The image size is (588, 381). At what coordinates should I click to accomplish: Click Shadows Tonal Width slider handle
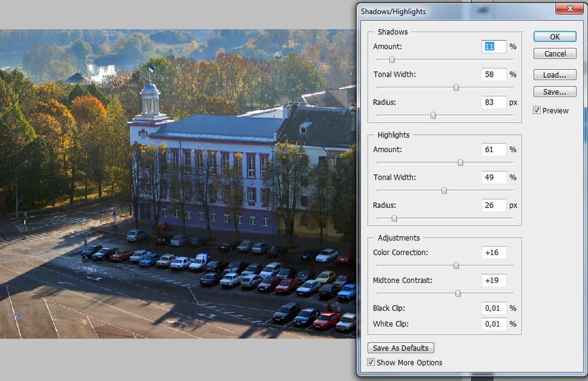456,87
